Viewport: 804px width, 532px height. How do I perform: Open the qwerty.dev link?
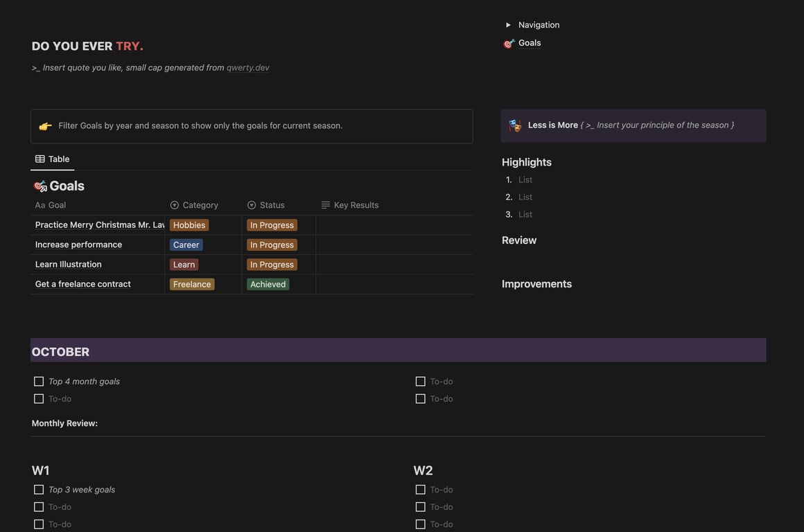click(247, 68)
